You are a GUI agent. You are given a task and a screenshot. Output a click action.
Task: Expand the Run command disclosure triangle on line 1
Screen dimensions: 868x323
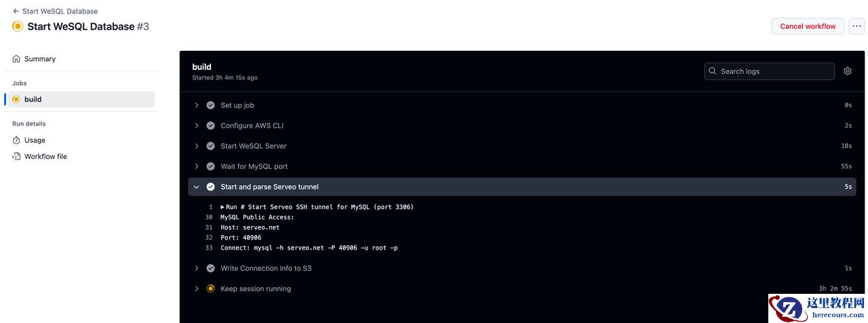pos(222,207)
